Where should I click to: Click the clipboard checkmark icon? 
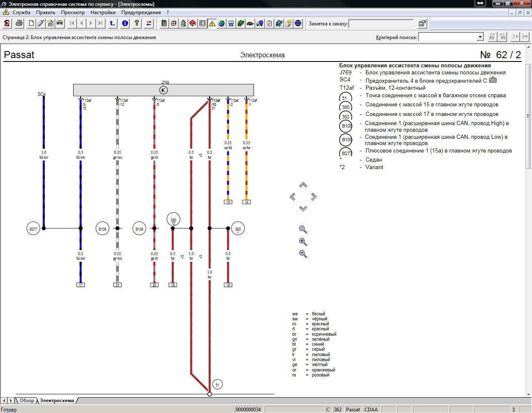pos(269,24)
